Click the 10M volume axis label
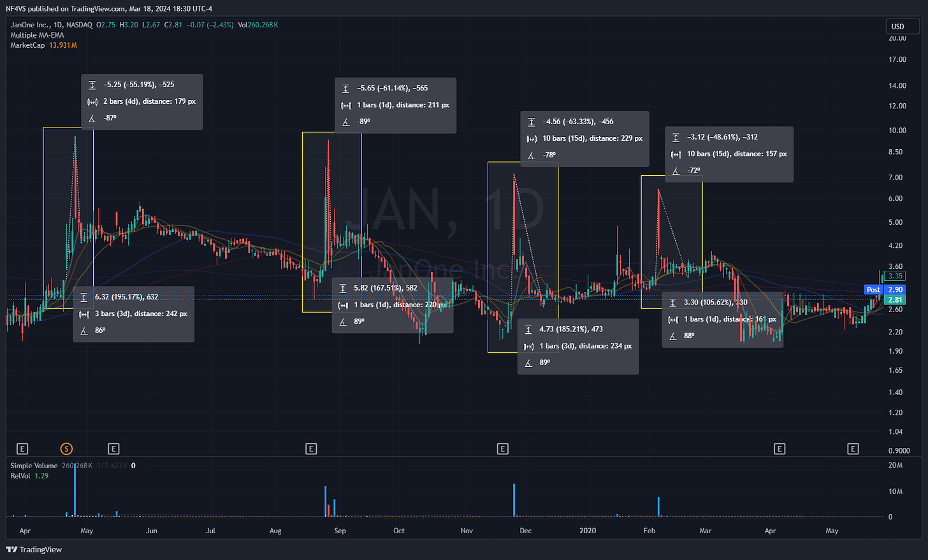This screenshot has width=928, height=560. click(895, 491)
